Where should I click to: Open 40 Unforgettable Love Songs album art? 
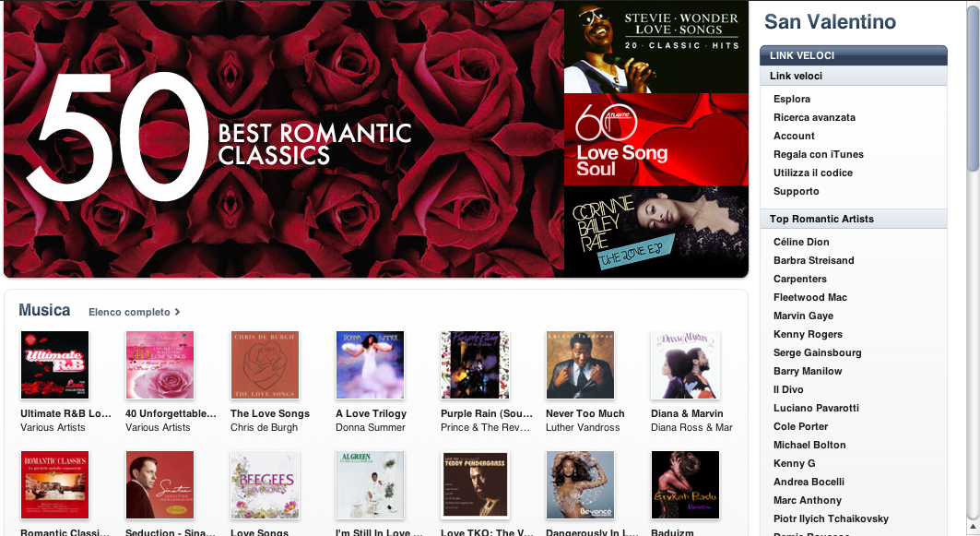160,365
